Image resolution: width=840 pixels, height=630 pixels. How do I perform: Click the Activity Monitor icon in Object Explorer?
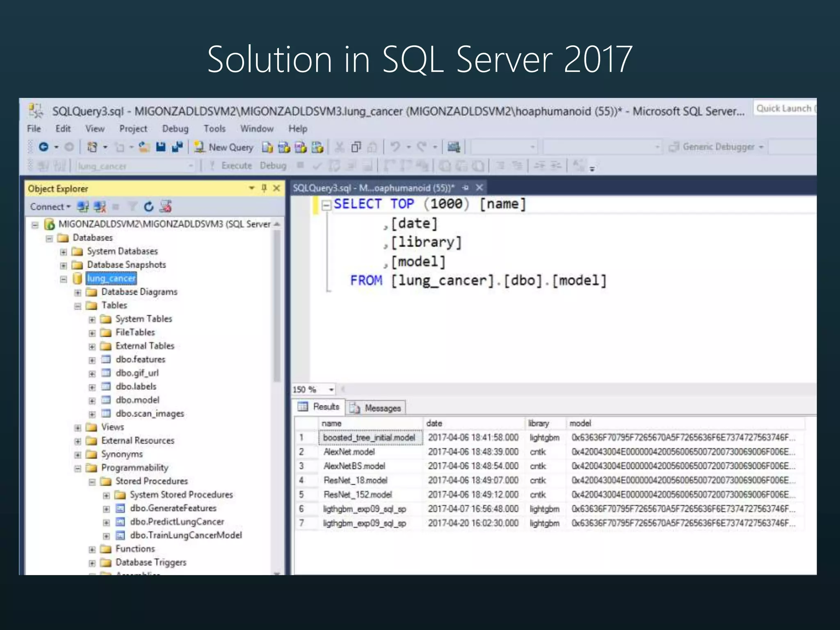click(166, 206)
